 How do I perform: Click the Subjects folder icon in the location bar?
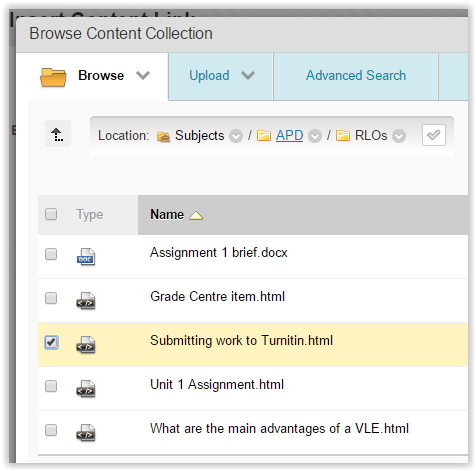click(163, 136)
